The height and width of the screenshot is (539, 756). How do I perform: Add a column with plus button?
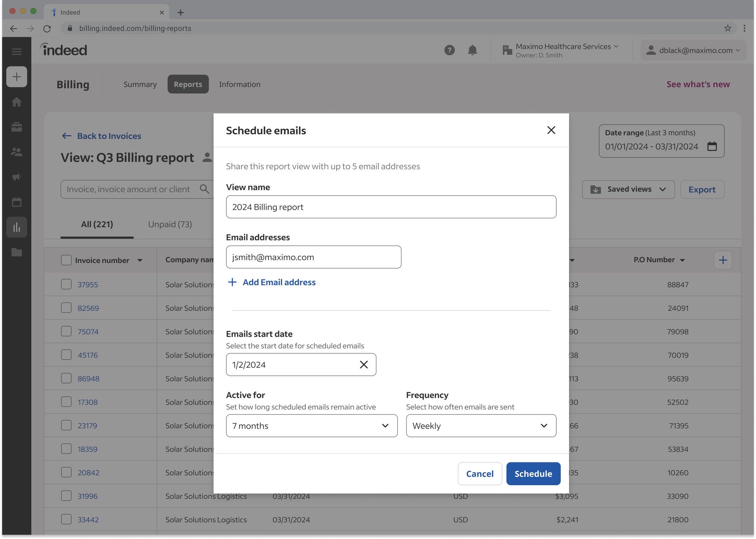pos(723,260)
